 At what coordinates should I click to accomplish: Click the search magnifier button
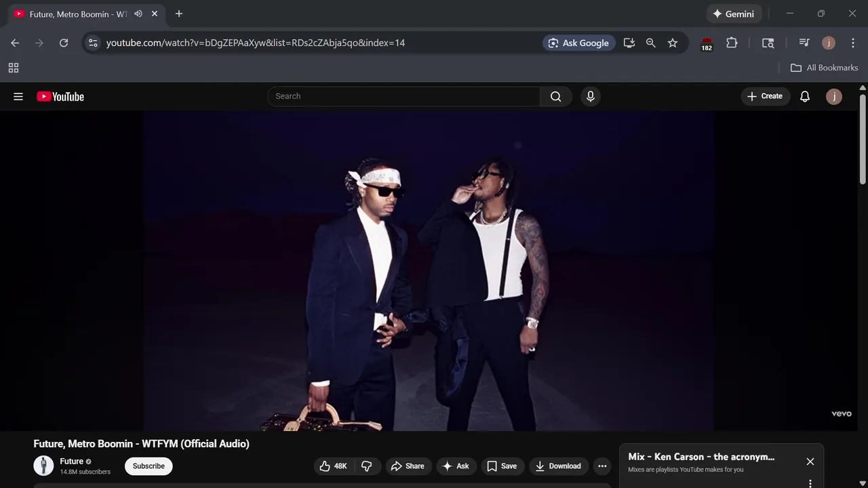[x=556, y=96]
